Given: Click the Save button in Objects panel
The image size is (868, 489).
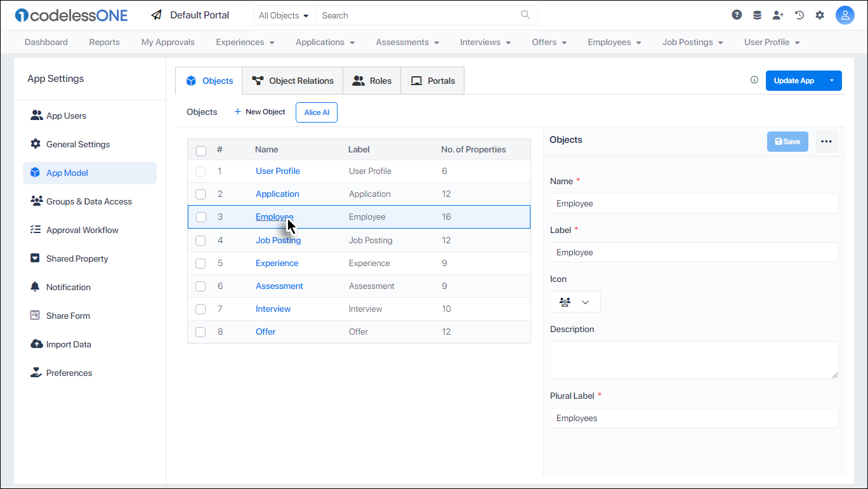Looking at the screenshot, I should (787, 141).
